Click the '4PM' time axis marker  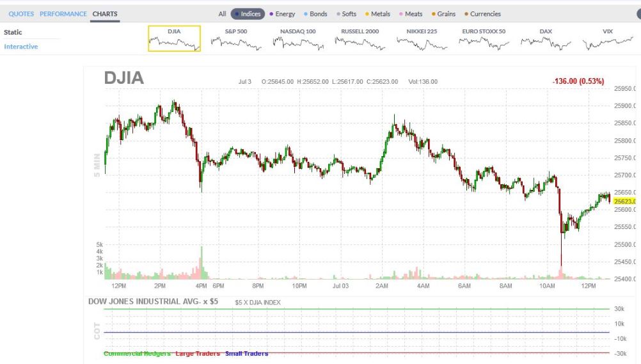coord(201,286)
